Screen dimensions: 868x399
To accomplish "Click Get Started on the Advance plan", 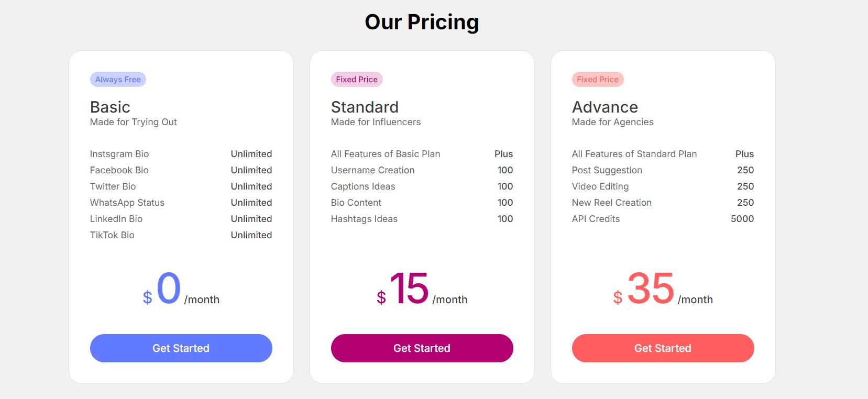I will pos(663,348).
